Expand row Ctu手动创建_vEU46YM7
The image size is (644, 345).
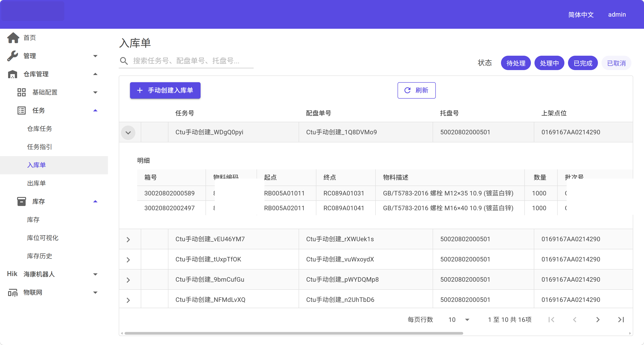point(128,240)
